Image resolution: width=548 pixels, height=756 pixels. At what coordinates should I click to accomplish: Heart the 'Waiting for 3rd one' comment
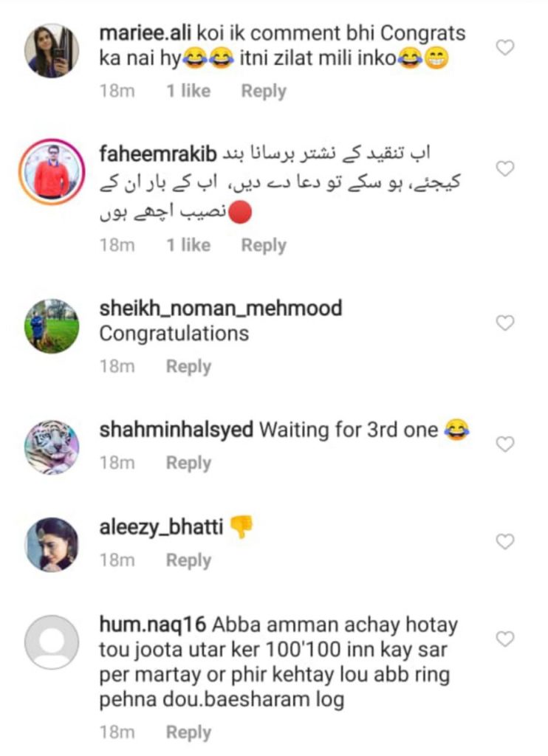pos(505,444)
